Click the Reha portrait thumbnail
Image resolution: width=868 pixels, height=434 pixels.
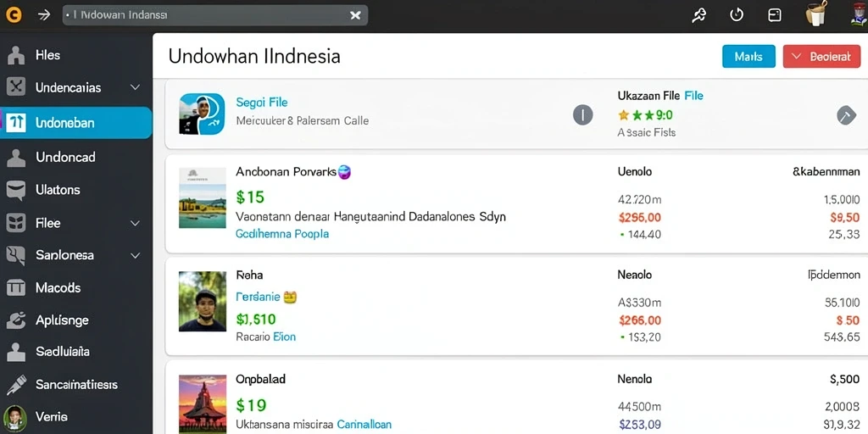(202, 301)
